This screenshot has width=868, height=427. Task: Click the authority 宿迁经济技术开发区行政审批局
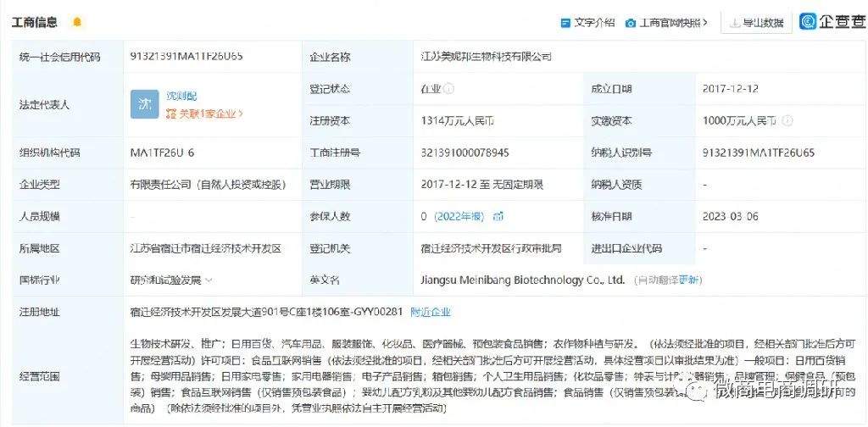click(491, 249)
